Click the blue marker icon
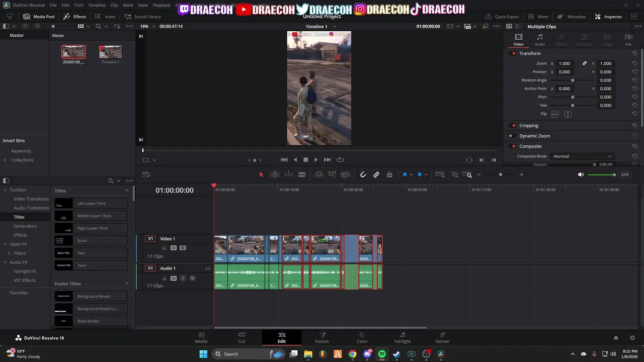This screenshot has height=362, width=644. pos(419,174)
